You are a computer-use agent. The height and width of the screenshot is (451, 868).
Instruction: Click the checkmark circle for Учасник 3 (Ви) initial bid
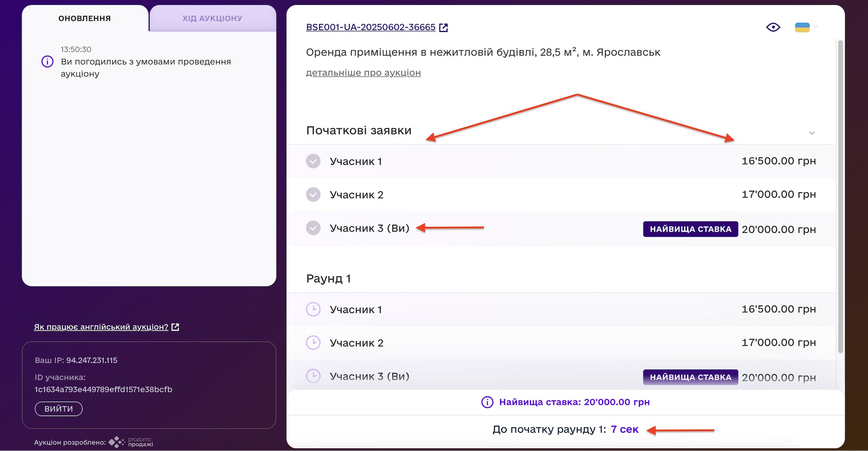313,228
